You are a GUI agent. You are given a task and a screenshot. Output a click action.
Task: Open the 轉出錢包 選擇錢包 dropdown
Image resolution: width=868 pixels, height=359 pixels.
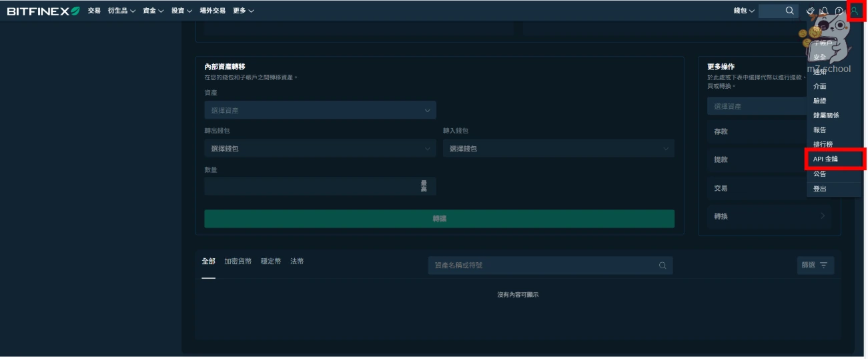click(320, 148)
